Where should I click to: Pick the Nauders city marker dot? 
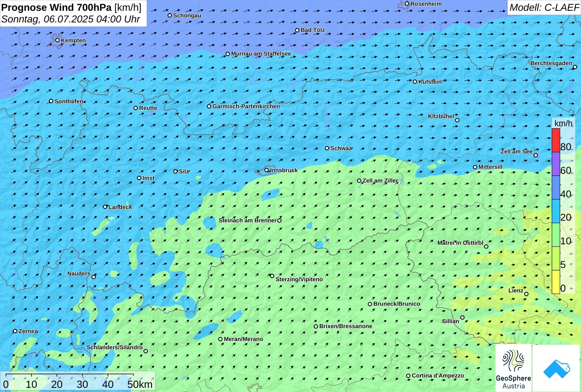click(x=94, y=277)
